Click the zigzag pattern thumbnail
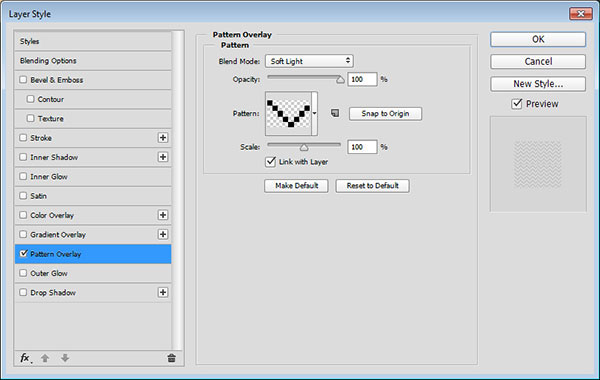The height and width of the screenshot is (380, 600). [x=289, y=113]
